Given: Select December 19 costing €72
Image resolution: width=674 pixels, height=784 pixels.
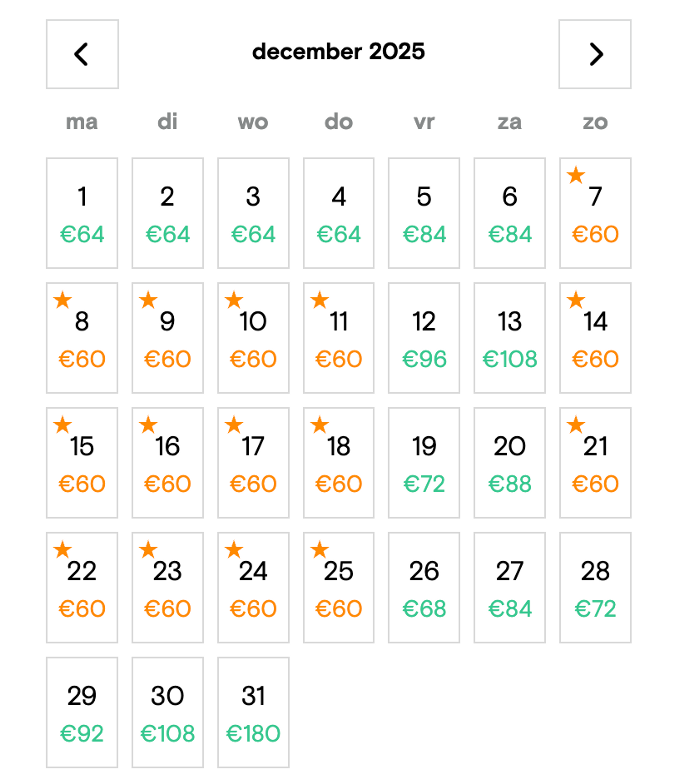Looking at the screenshot, I should click(424, 463).
